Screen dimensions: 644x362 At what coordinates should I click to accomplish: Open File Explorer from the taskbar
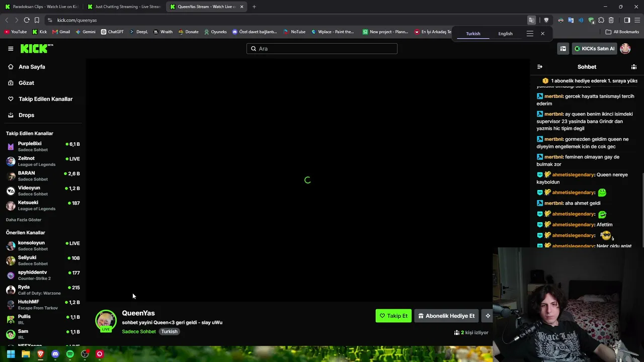[26, 354]
